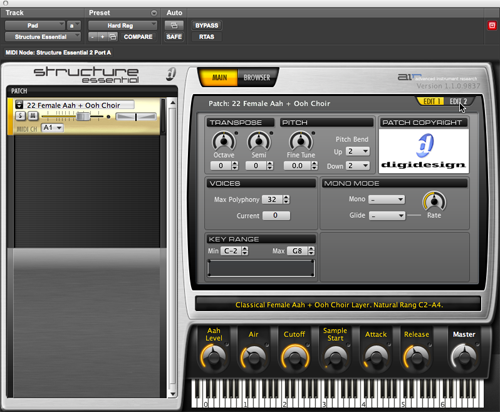Click the Key Range Max G8 field

coord(297,251)
